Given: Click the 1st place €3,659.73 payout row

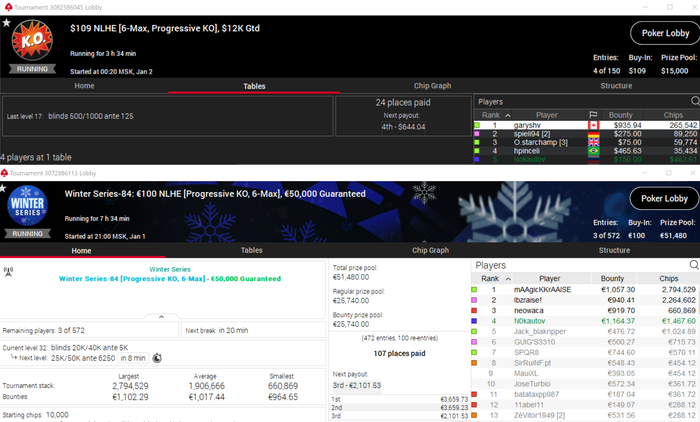Looking at the screenshot, I should point(400,399).
